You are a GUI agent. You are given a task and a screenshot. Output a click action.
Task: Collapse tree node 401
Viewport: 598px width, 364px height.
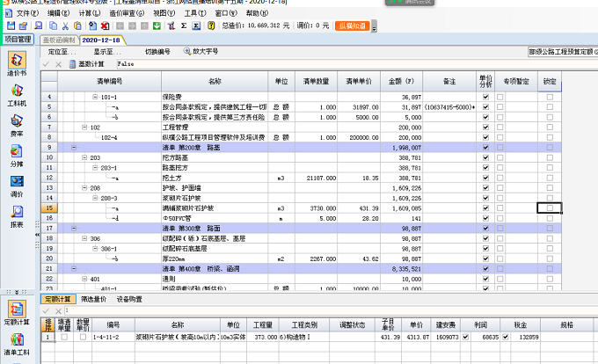(84, 279)
